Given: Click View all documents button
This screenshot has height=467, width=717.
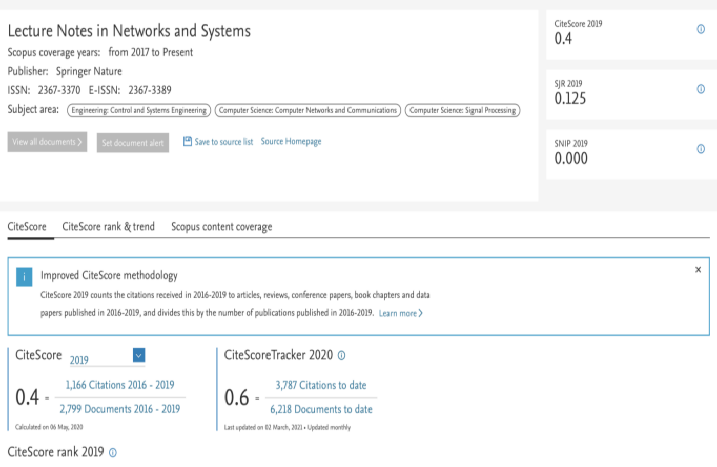Looking at the screenshot, I should point(47,142).
